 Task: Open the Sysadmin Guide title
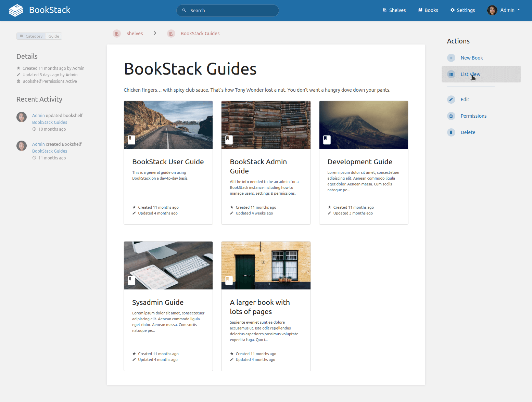tap(158, 302)
